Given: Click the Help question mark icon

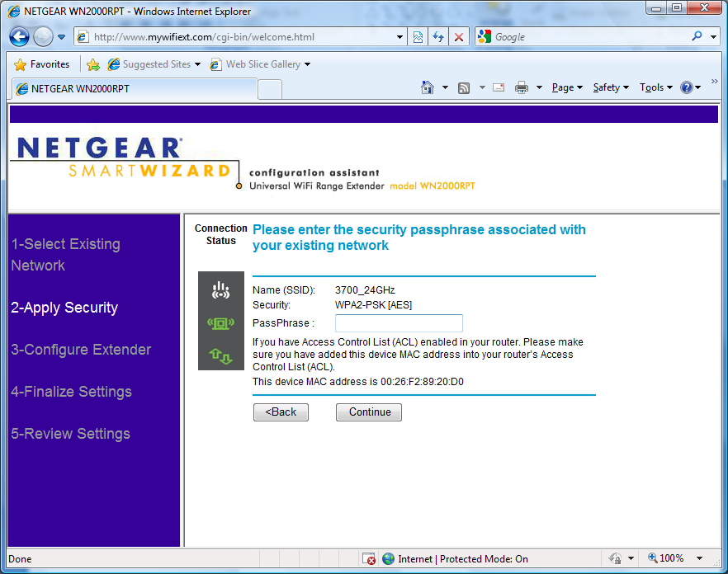Looking at the screenshot, I should (x=688, y=87).
